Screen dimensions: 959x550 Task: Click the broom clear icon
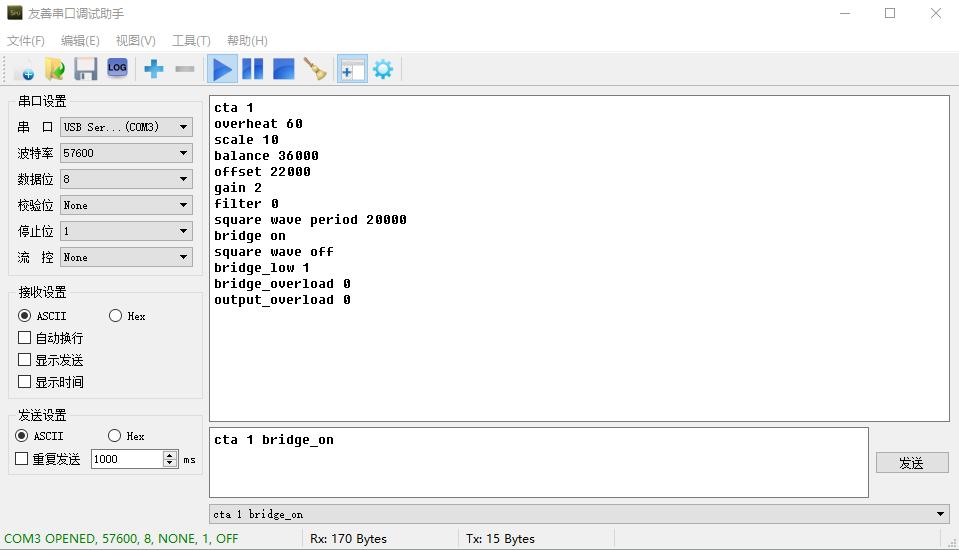tap(315, 69)
